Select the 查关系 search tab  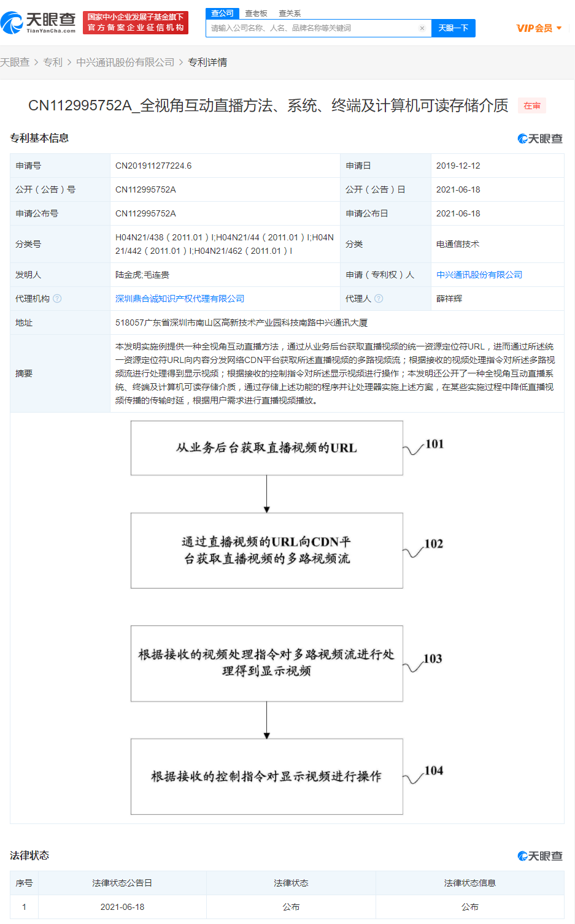(290, 13)
